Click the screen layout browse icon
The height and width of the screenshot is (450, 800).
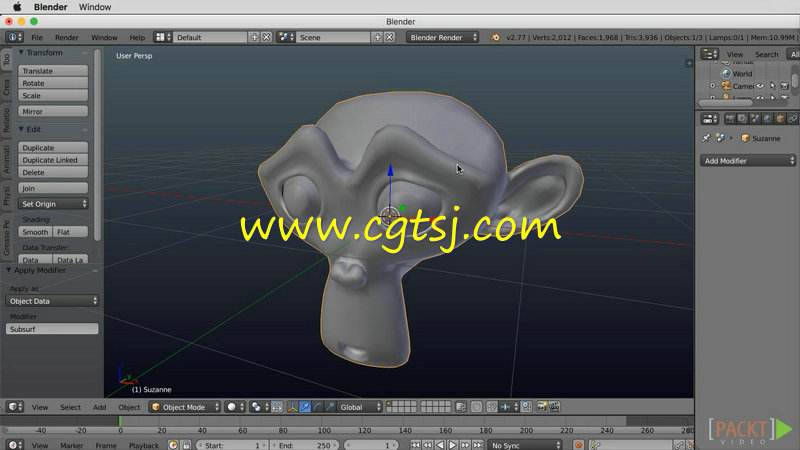(x=163, y=37)
